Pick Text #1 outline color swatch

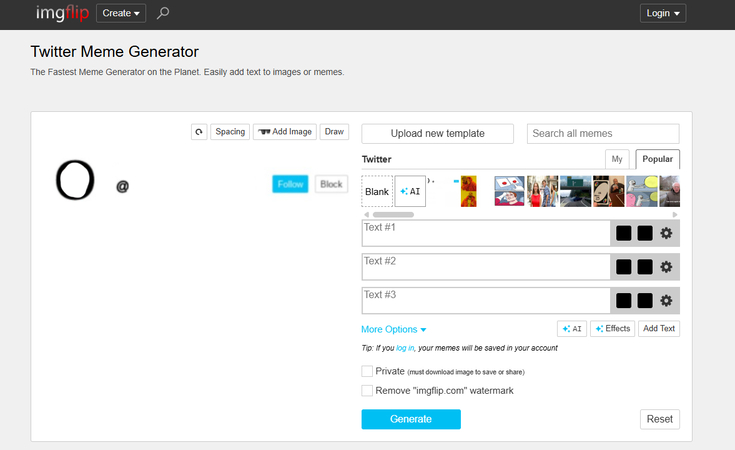point(645,233)
